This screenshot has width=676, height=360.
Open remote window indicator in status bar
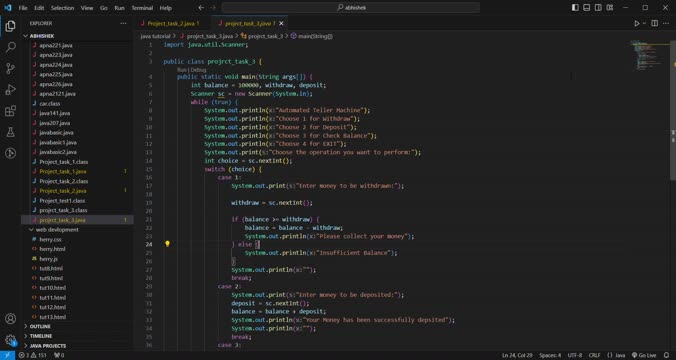click(x=7, y=355)
